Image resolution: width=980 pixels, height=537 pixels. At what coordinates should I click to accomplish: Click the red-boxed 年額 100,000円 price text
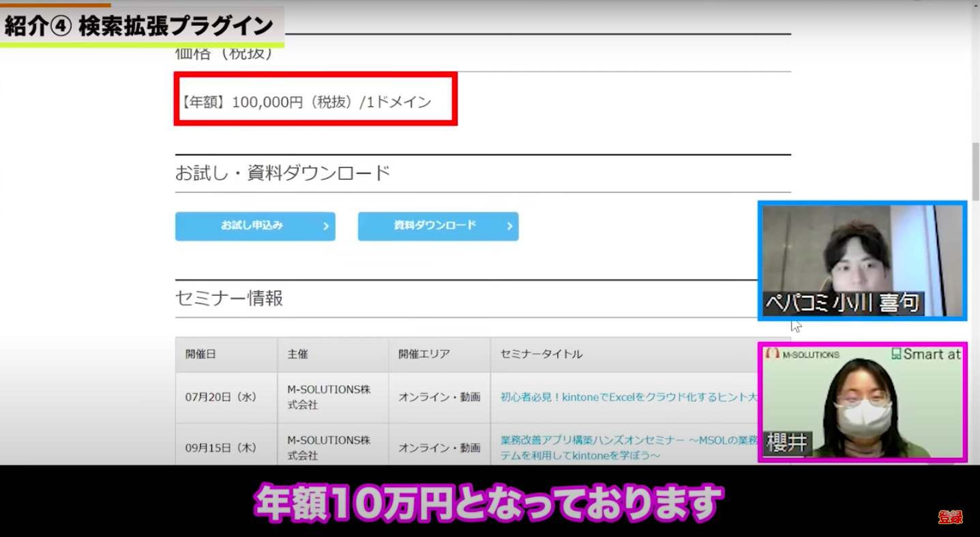click(x=306, y=102)
